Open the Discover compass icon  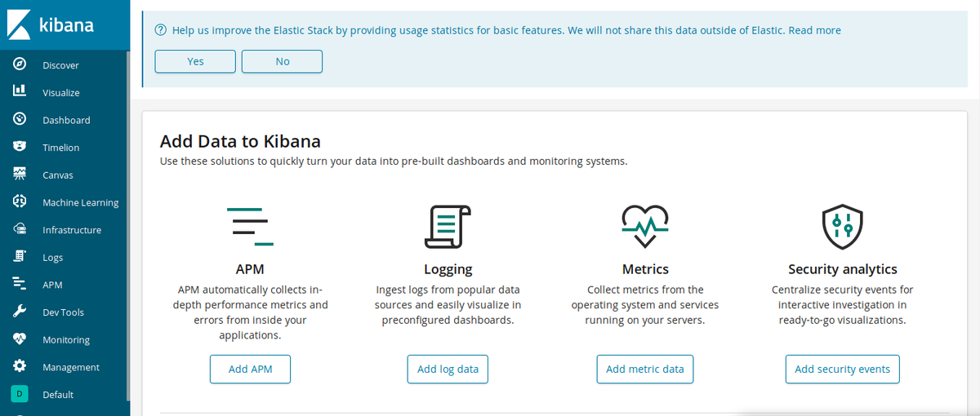click(20, 64)
